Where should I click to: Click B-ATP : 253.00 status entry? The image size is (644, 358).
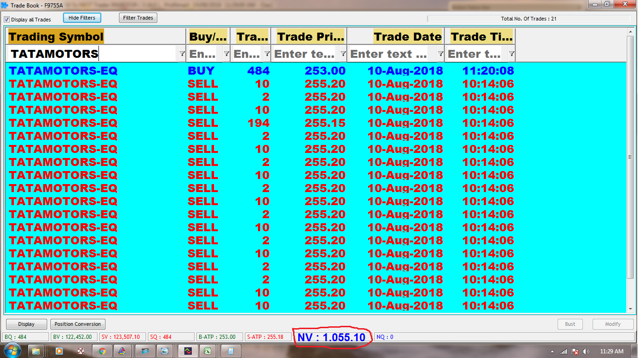[220, 337]
